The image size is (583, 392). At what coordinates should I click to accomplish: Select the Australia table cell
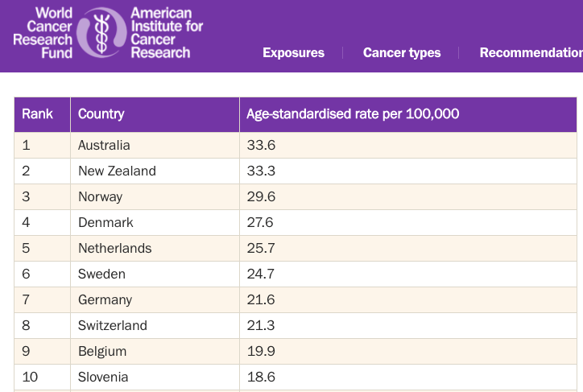104,146
